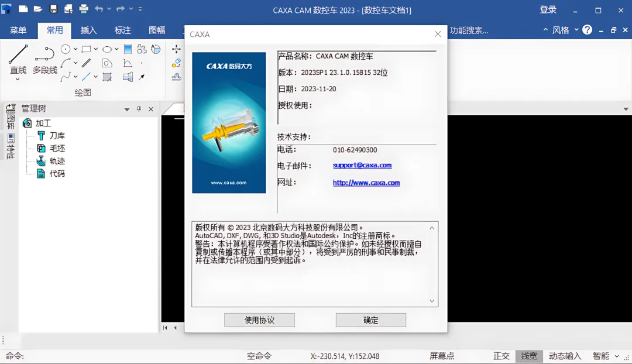632x364 pixels.
Task: Toggle 线宽 line width display
Action: click(x=529, y=356)
